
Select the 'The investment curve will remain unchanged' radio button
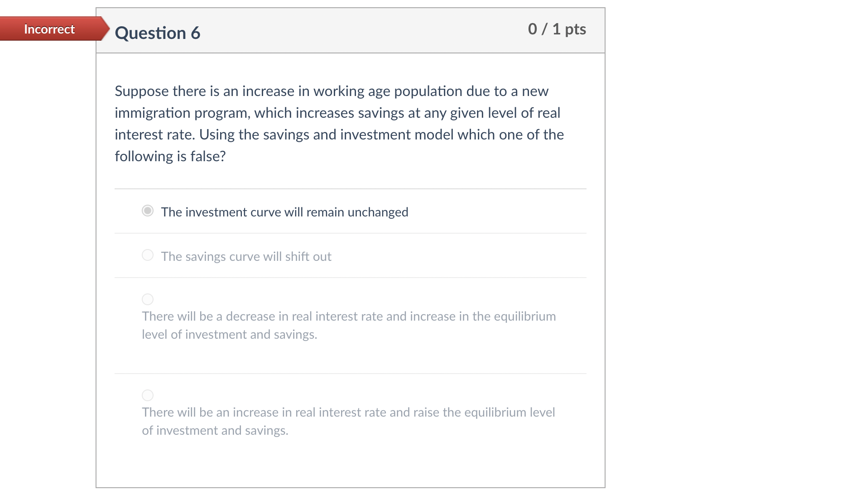147,211
